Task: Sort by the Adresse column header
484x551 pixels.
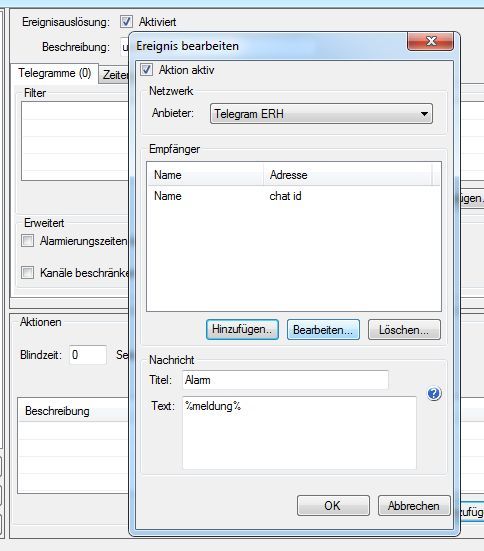Action: (x=347, y=175)
